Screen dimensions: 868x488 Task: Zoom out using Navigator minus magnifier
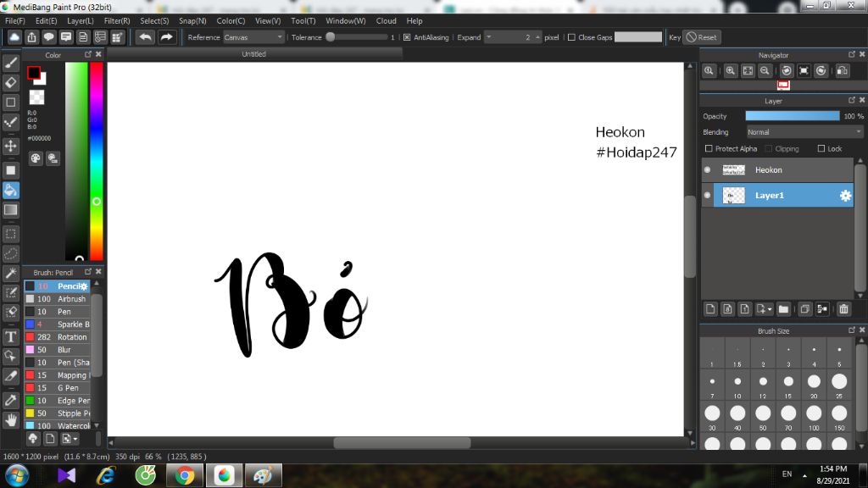765,71
